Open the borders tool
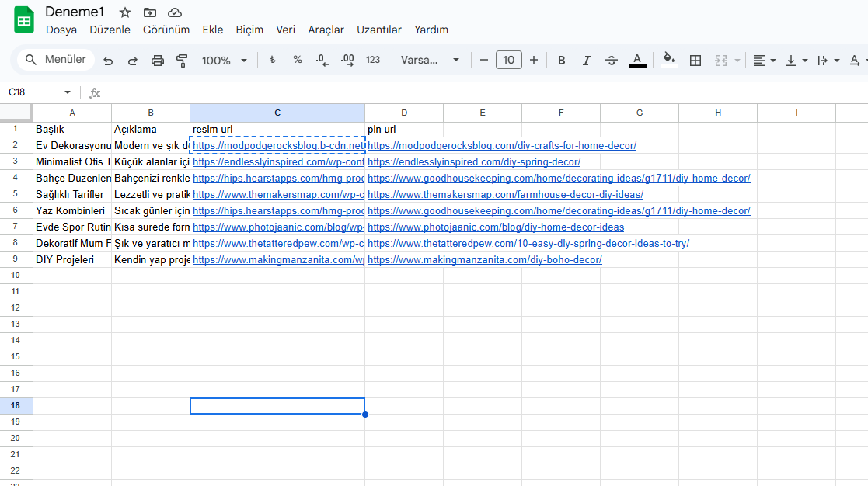Viewport: 868px width, 486px height. click(695, 61)
